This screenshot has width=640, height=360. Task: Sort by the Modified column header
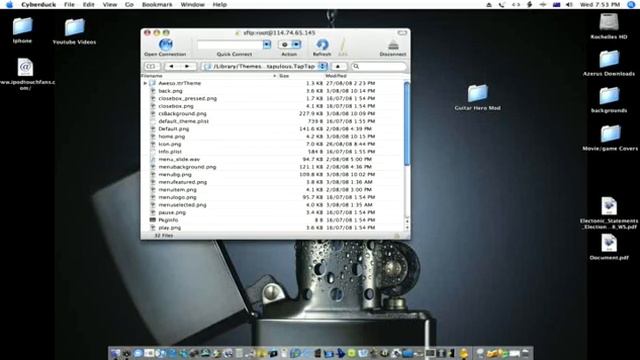click(x=363, y=76)
